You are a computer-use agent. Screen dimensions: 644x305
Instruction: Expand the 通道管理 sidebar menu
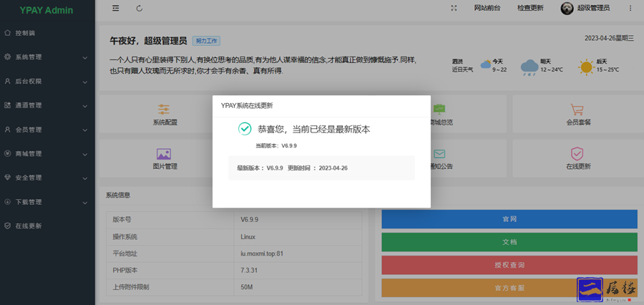[47, 105]
